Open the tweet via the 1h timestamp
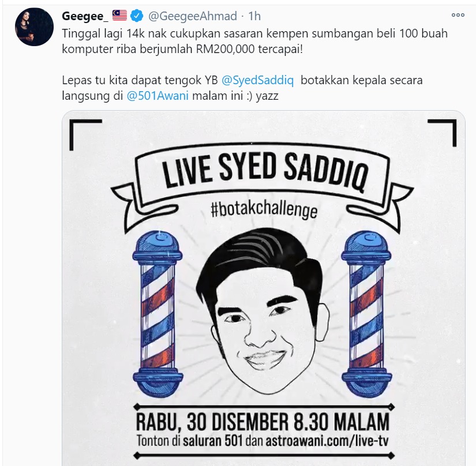 pyautogui.click(x=254, y=16)
